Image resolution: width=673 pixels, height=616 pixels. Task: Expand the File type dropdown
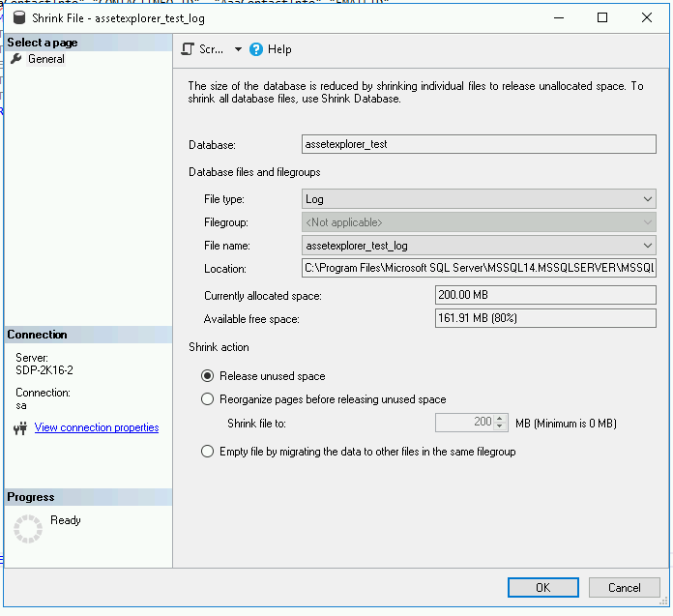point(648,198)
